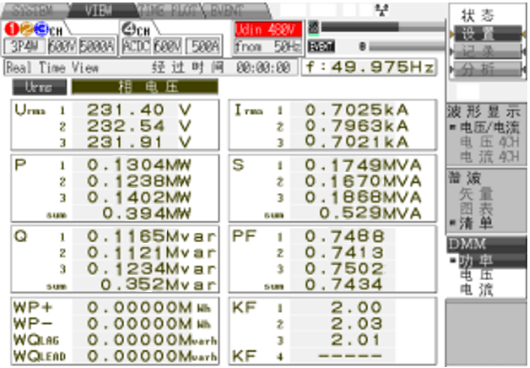Screen dimensions: 530x368
Task: Click S 1 value 0.1749MVA
Action: (x=363, y=165)
